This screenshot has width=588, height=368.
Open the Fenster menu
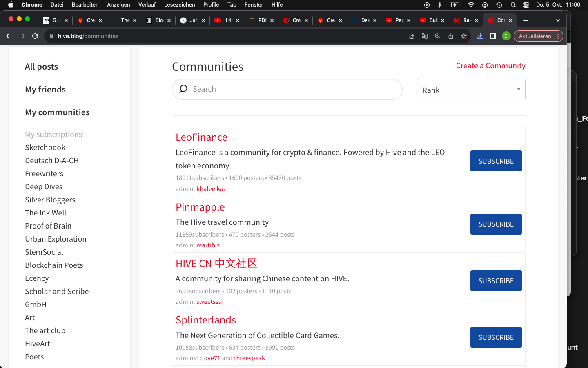pyautogui.click(x=254, y=4)
